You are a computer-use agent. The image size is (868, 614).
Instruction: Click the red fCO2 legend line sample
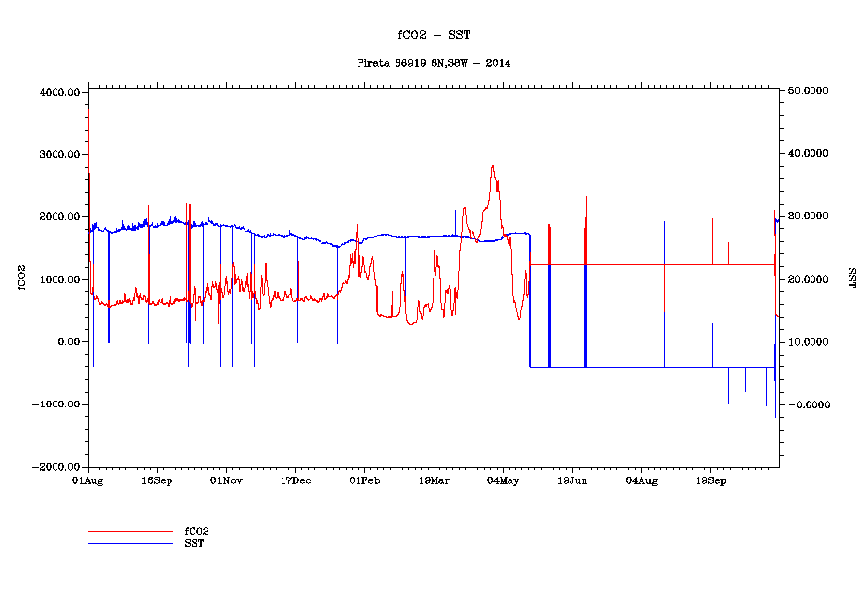coord(130,532)
